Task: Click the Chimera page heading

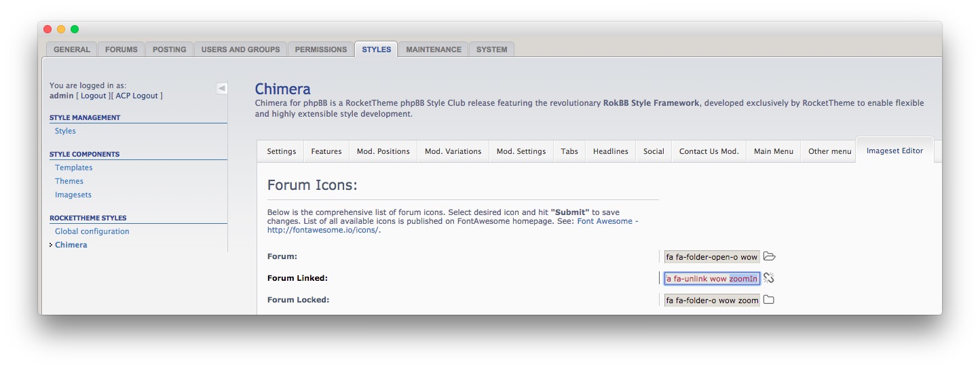Action: tap(283, 89)
